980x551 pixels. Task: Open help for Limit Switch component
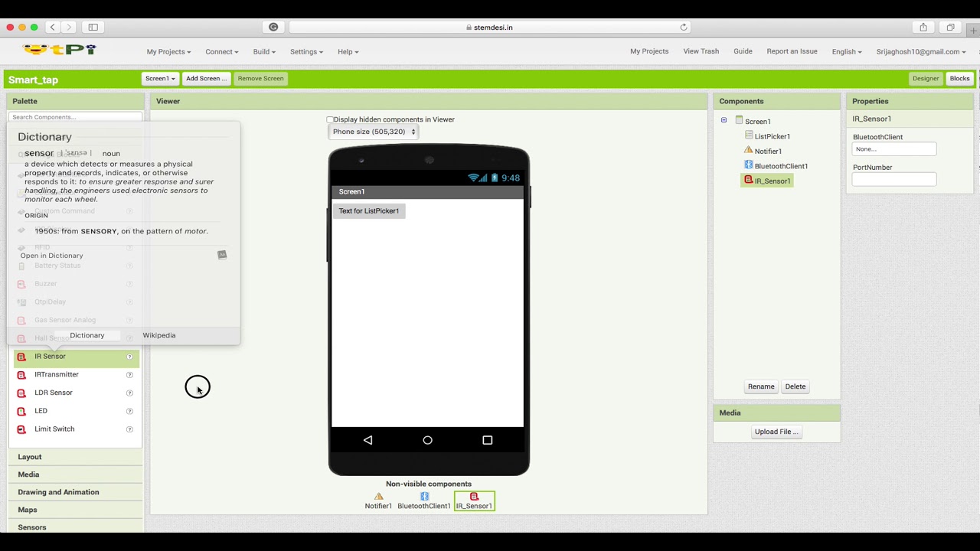click(129, 429)
